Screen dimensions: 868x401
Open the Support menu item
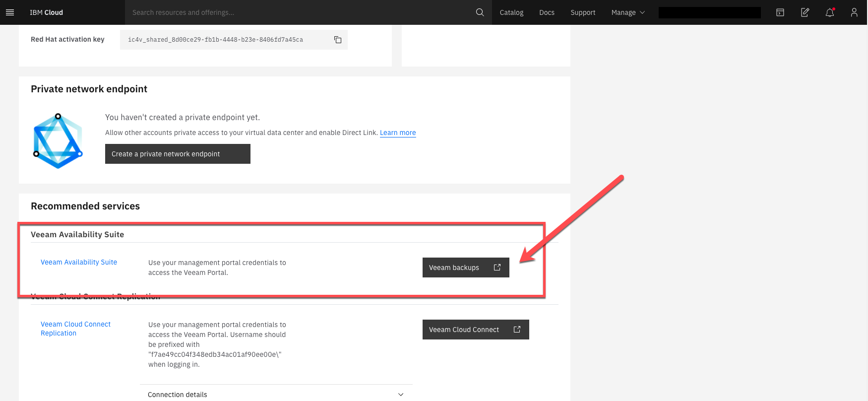pos(583,12)
